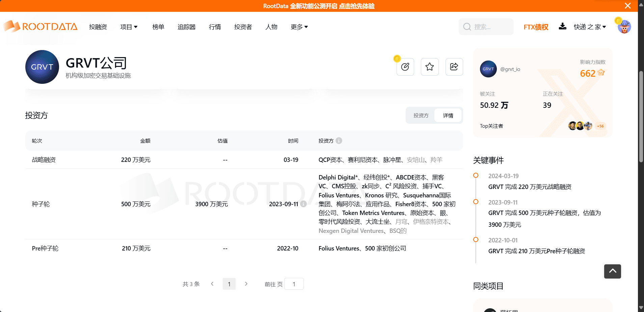644x312 pixels.
Task: Click the 2024-03-19 timeline marker
Action: pyautogui.click(x=476, y=175)
